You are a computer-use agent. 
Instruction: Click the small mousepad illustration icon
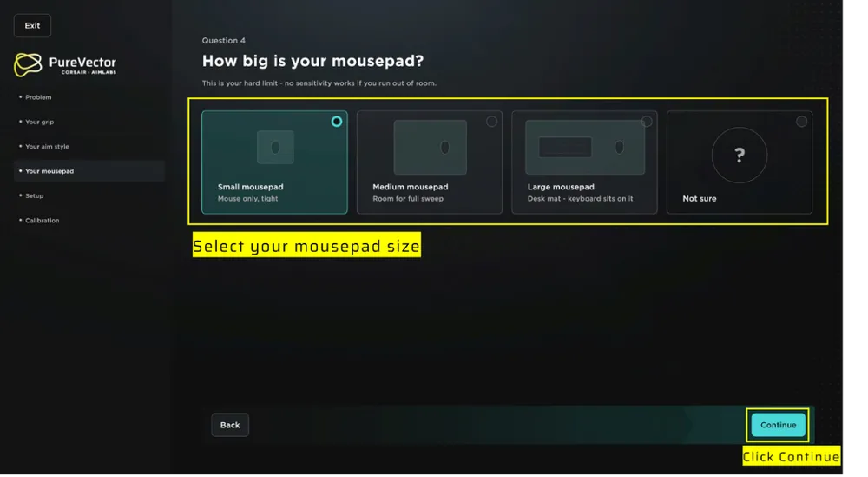click(275, 148)
